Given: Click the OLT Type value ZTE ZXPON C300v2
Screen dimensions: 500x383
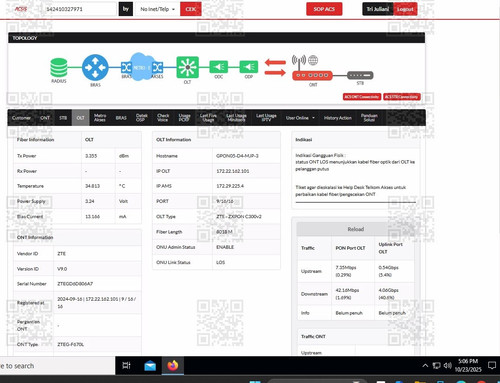Looking at the screenshot, I should coord(239,216).
